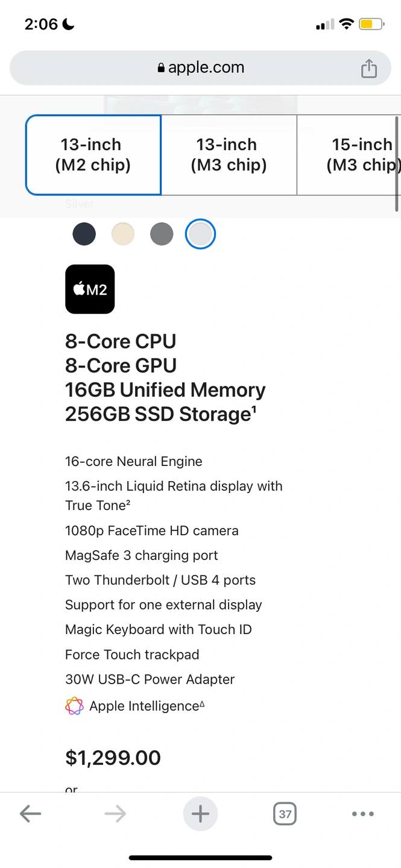The image size is (401, 868).
Task: Tap the apple.com address field
Action: click(205, 68)
